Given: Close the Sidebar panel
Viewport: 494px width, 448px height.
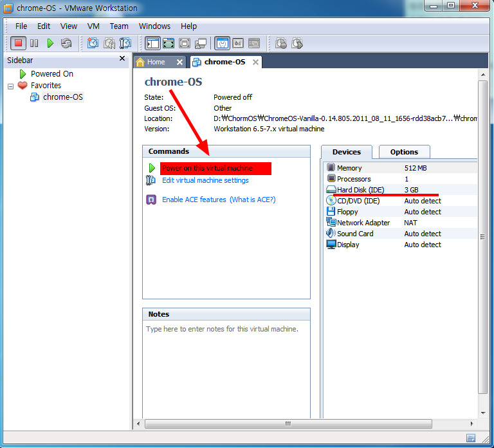Looking at the screenshot, I should (x=122, y=59).
